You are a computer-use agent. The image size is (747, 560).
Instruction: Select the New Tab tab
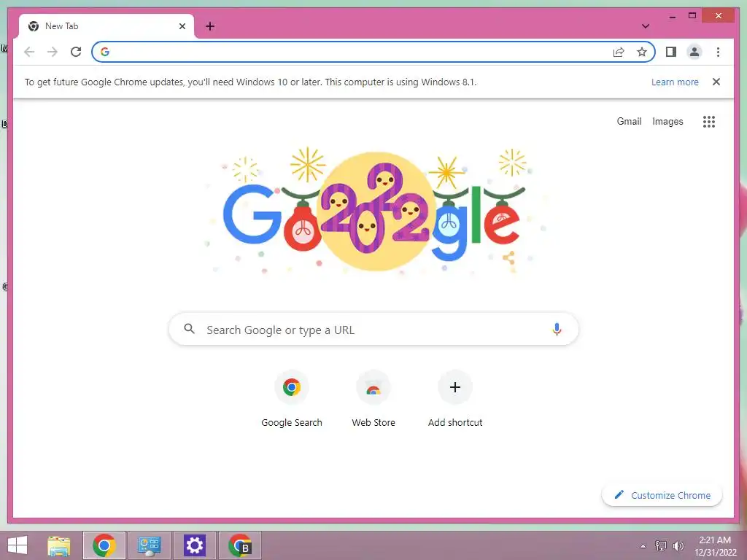(x=107, y=26)
